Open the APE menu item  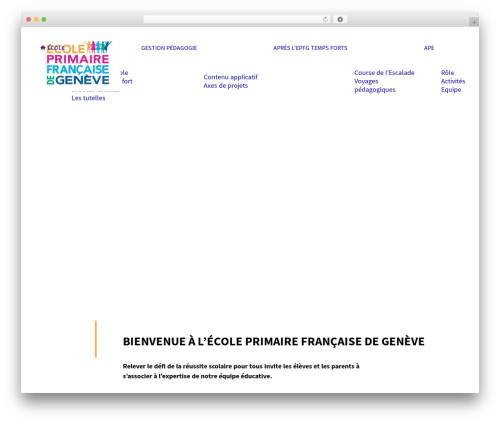[429, 48]
